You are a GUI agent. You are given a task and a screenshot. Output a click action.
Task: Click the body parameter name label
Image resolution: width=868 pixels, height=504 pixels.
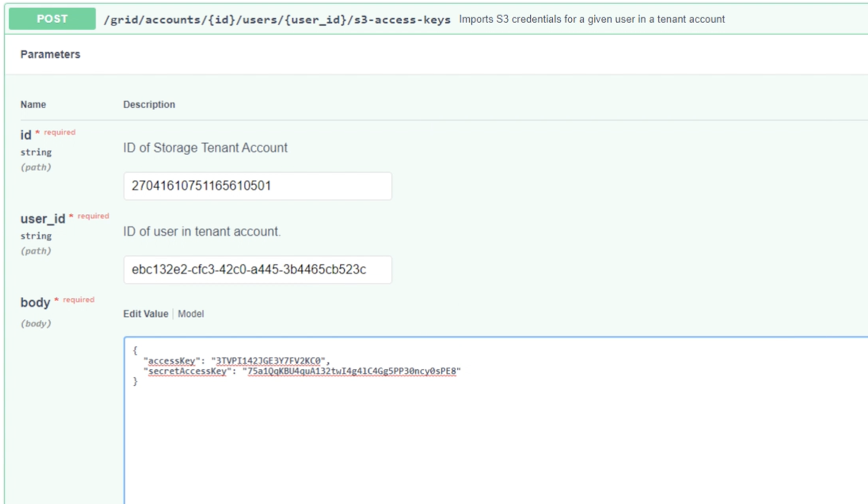pyautogui.click(x=35, y=302)
